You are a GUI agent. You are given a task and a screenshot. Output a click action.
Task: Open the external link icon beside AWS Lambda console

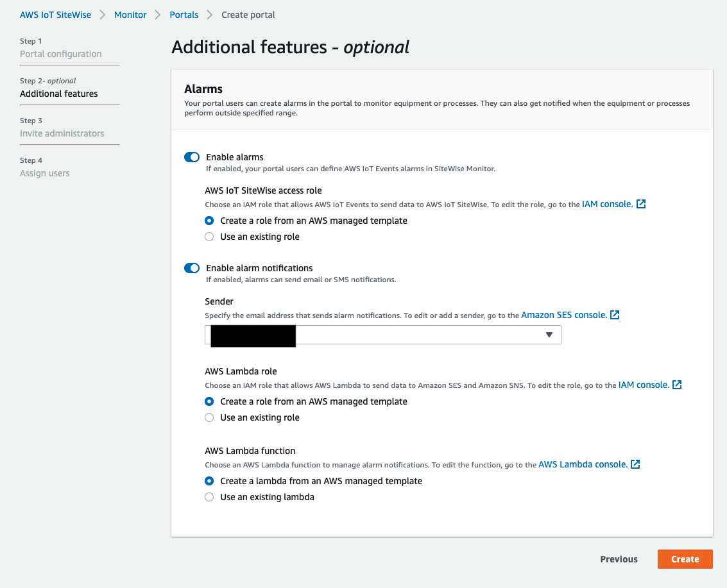[635, 464]
